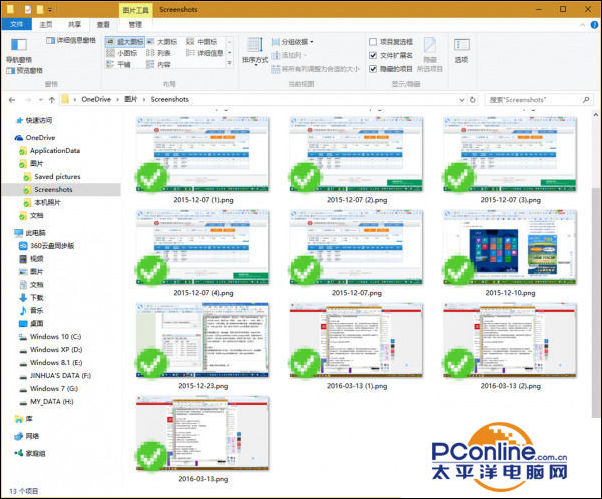Select 列表 list layout
The image size is (602, 499).
coord(159,53)
